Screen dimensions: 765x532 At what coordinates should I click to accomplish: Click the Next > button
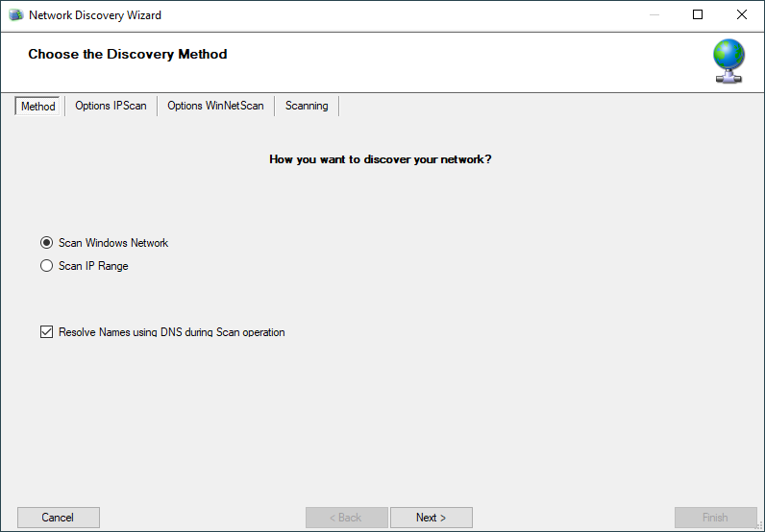[x=431, y=518]
